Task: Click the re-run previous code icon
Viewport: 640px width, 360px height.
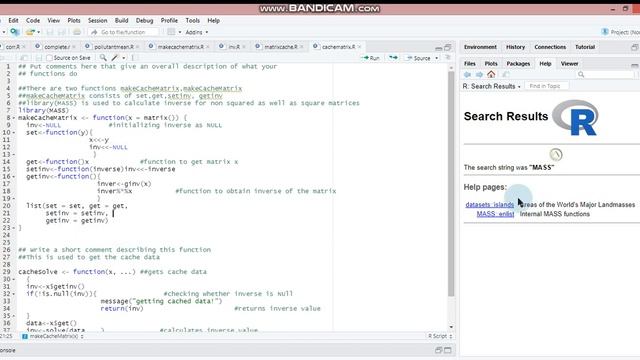Action: click(x=393, y=58)
